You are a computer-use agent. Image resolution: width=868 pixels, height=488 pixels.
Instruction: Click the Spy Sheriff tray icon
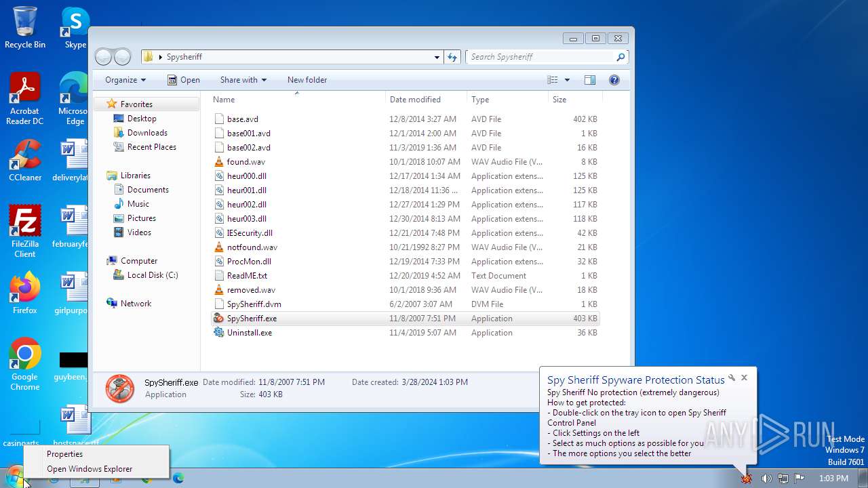pos(747,479)
